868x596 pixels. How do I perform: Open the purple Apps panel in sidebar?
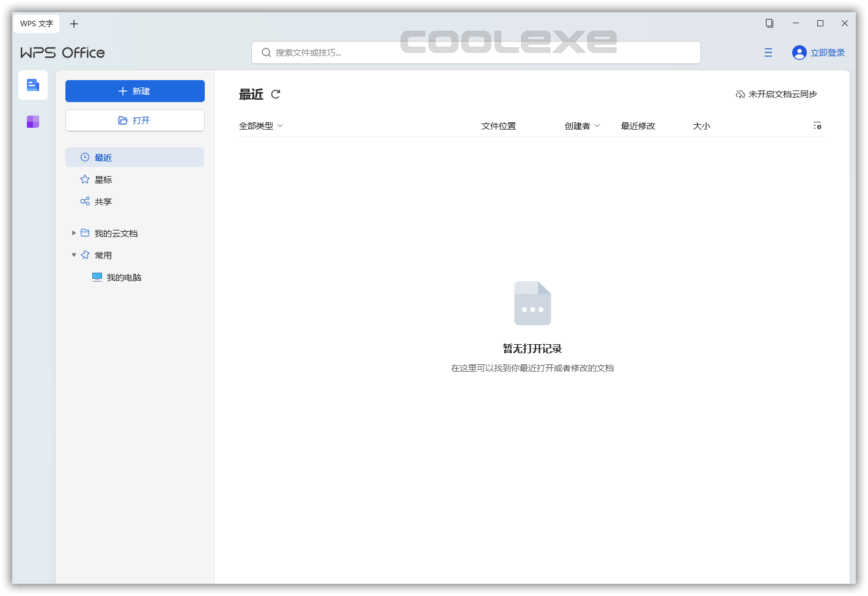pos(33,122)
